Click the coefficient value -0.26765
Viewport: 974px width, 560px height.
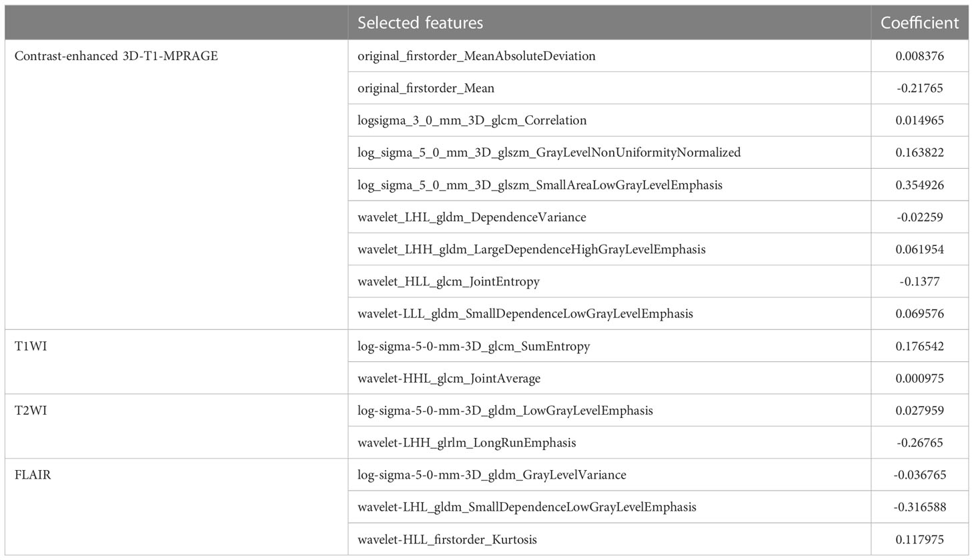(x=919, y=443)
